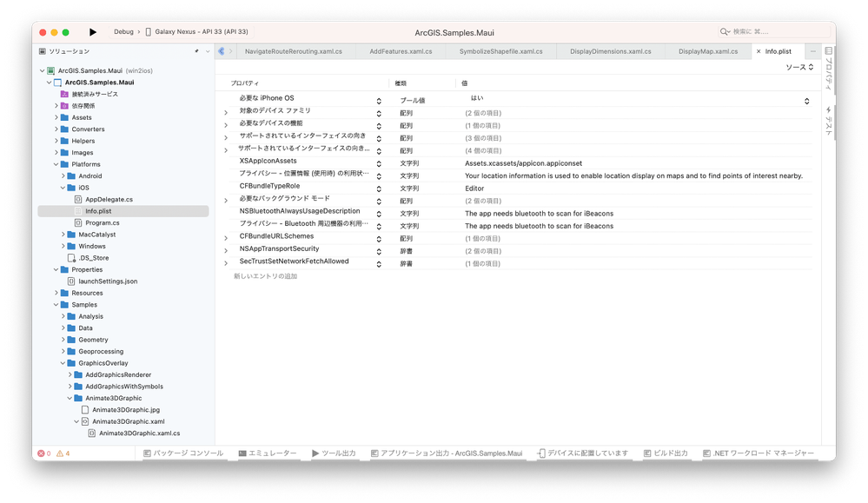Open アプリケーション出力 for ArcGIS.Samples.Maui
The height and width of the screenshot is (503, 868).
pos(446,453)
